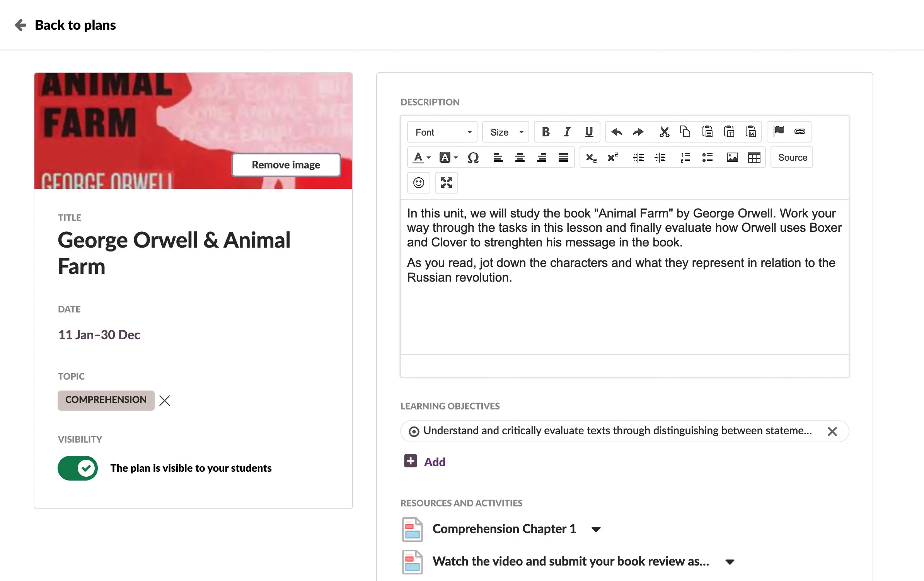Viewport: 924px width, 581px height.
Task: Open the Size dropdown
Action: click(x=506, y=132)
